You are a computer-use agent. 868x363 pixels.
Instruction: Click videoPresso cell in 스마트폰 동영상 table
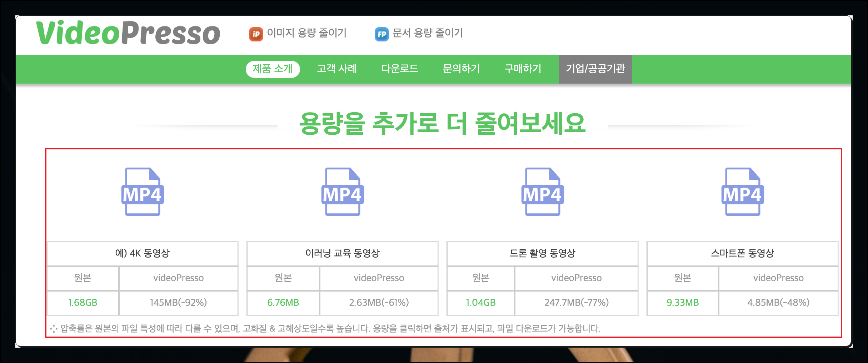[x=778, y=278]
